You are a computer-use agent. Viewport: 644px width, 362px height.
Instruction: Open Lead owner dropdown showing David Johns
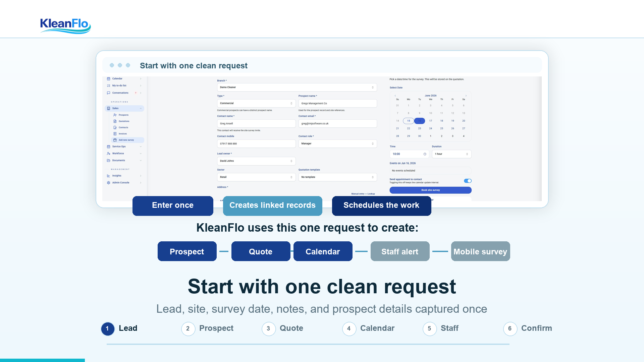[256, 161]
